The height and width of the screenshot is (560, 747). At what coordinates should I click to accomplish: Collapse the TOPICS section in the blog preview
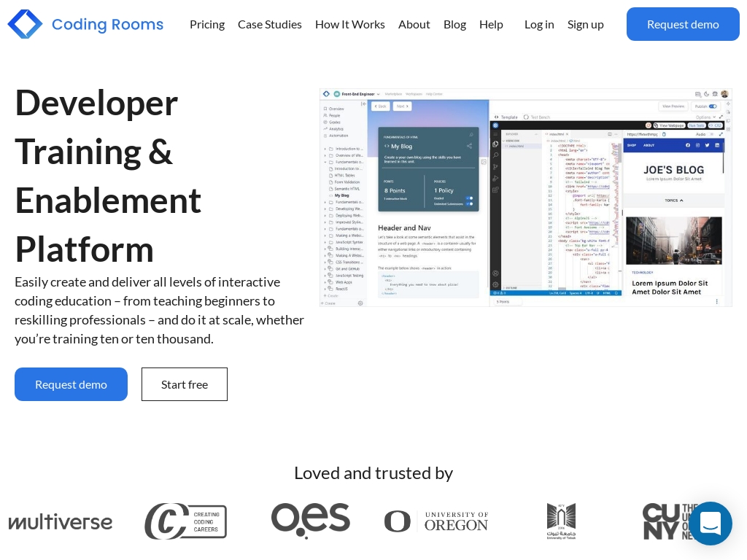pyautogui.click(x=682, y=201)
